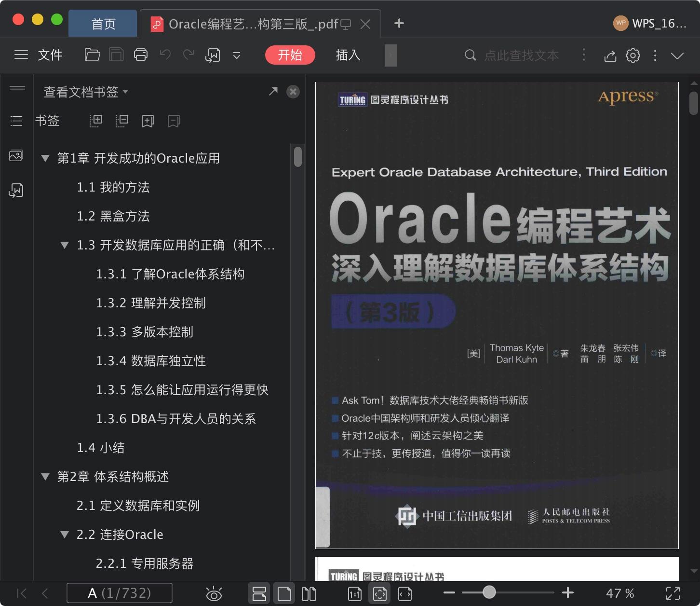Click the delete bookmark icon

click(x=174, y=121)
